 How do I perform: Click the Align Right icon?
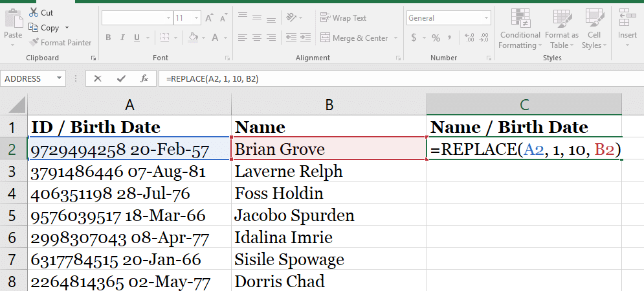coord(271,38)
